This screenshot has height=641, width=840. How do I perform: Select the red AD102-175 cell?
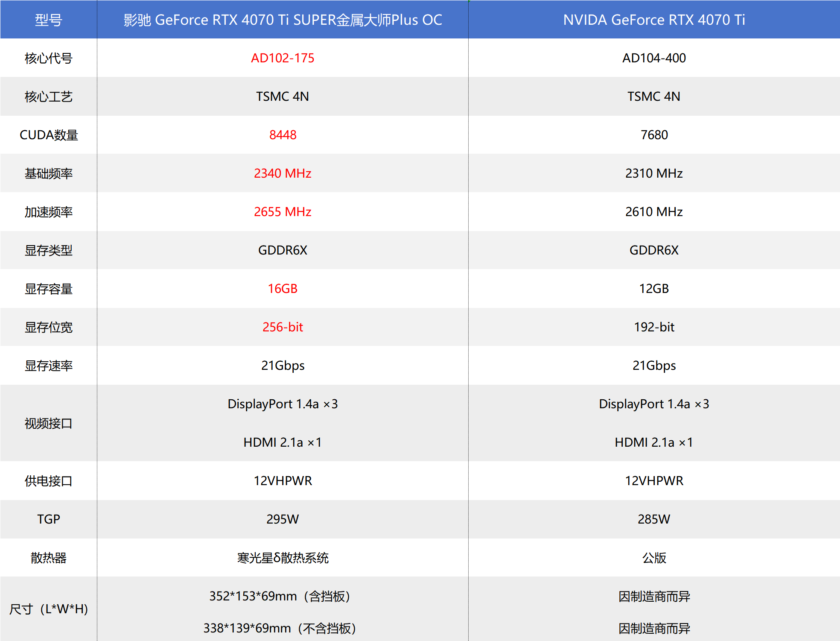(283, 58)
